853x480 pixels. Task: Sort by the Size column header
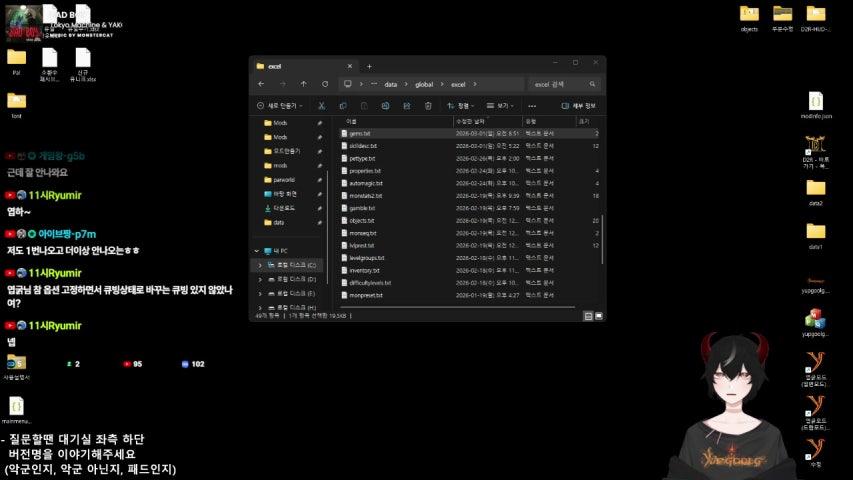(x=588, y=121)
